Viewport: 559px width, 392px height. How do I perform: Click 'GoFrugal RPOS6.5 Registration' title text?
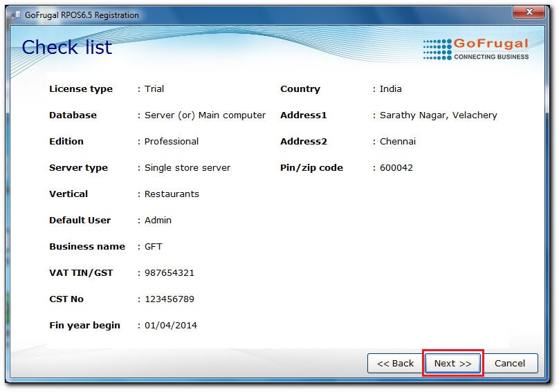click(82, 15)
